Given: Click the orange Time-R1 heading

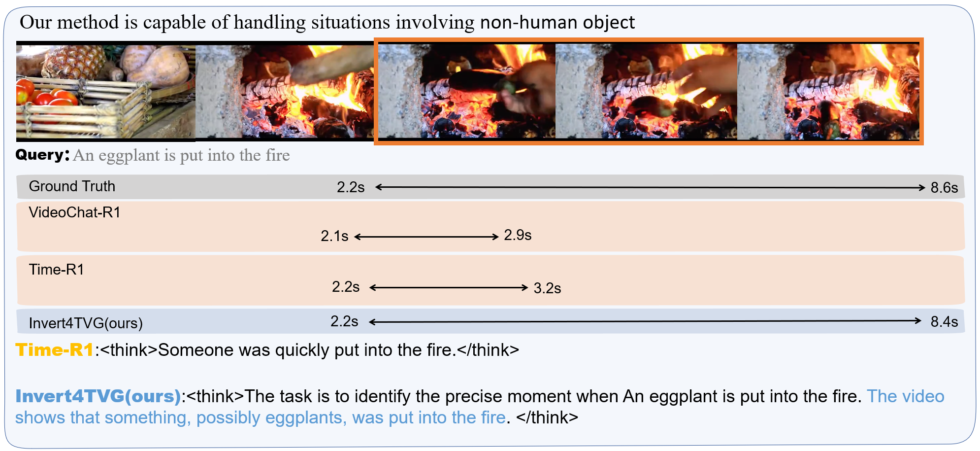Looking at the screenshot, I should tap(55, 350).
